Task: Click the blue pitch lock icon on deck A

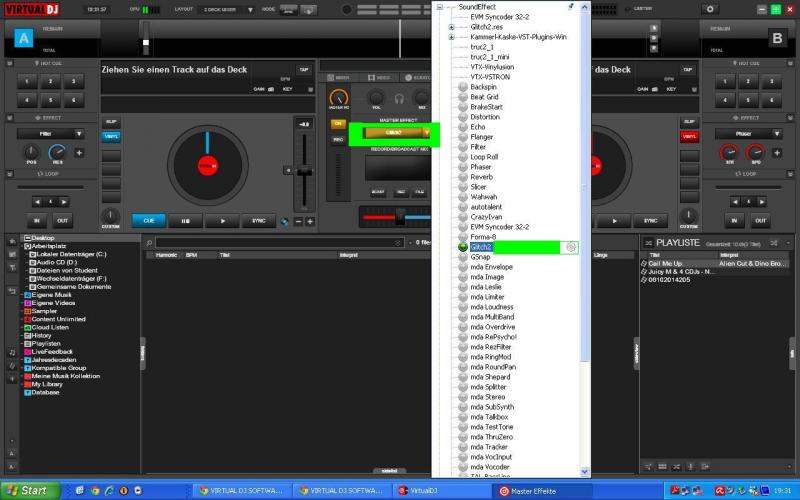Action: 285,221
